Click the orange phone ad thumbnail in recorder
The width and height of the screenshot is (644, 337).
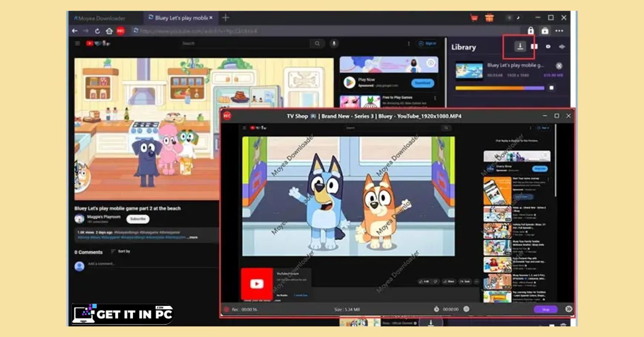497,191
